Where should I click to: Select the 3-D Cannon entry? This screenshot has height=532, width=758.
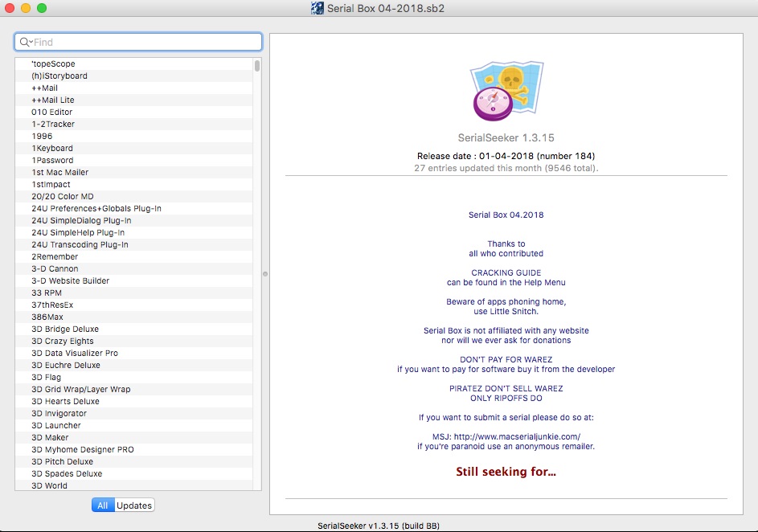[134, 269]
